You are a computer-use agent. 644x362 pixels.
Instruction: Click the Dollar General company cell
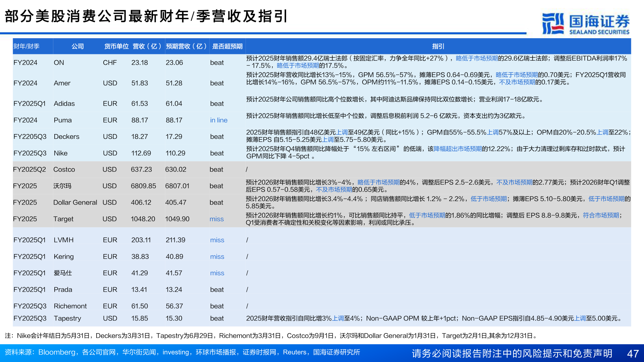tap(75, 202)
